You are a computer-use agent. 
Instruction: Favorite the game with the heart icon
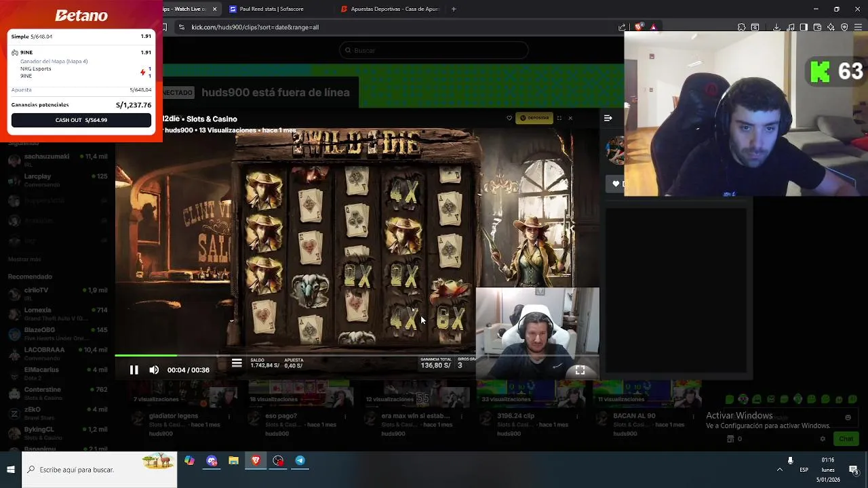coord(509,118)
